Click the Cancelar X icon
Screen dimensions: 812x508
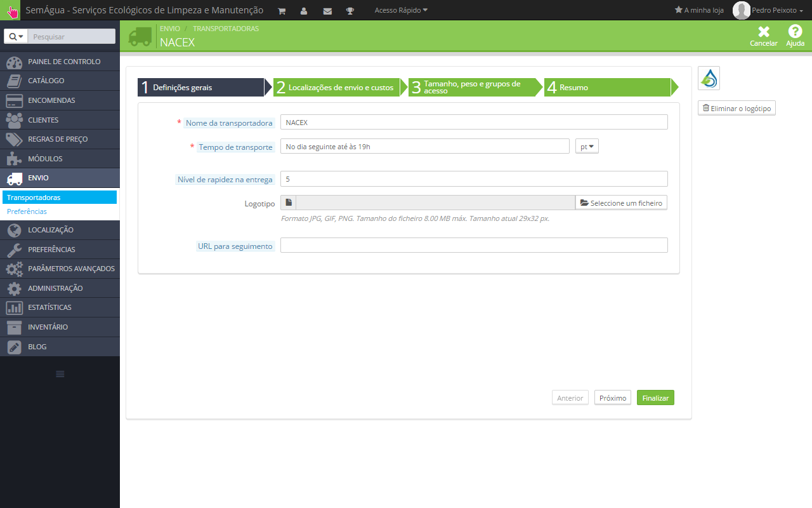pos(764,32)
